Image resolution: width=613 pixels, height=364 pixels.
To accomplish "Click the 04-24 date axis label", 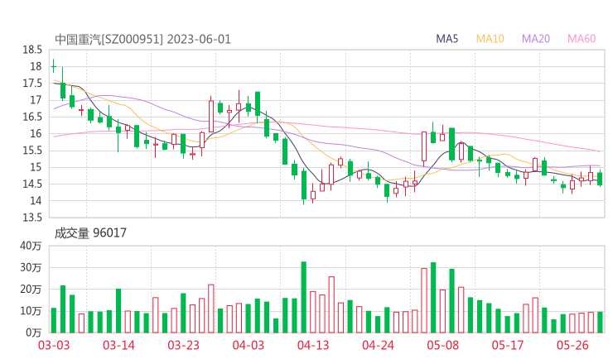I will (378, 345).
